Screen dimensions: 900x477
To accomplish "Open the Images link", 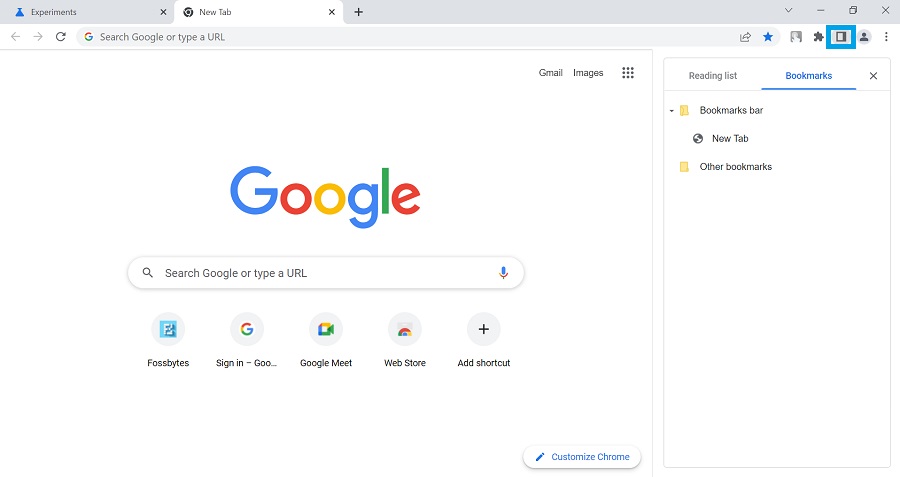I will coord(588,73).
